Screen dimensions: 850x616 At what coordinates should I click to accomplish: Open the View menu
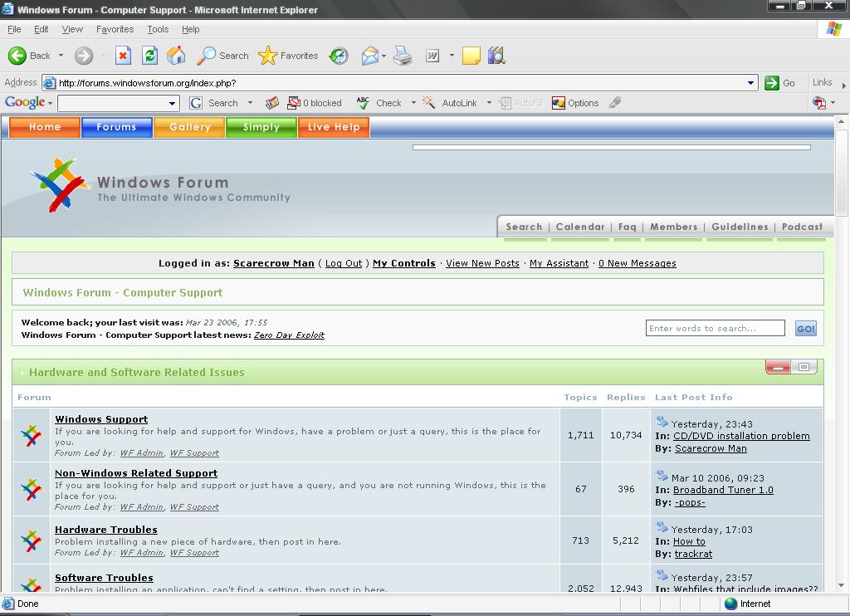(x=72, y=29)
